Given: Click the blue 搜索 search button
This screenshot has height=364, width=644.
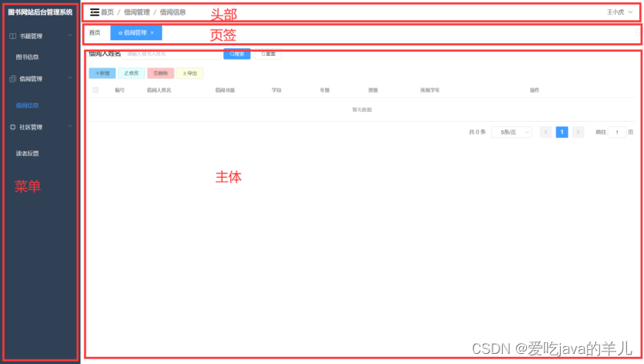Looking at the screenshot, I should coord(237,54).
